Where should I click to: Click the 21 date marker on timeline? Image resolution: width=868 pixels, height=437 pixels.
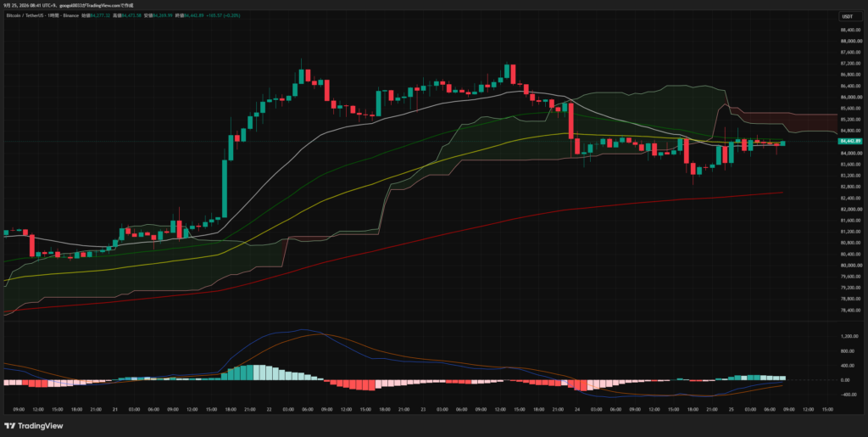point(115,409)
